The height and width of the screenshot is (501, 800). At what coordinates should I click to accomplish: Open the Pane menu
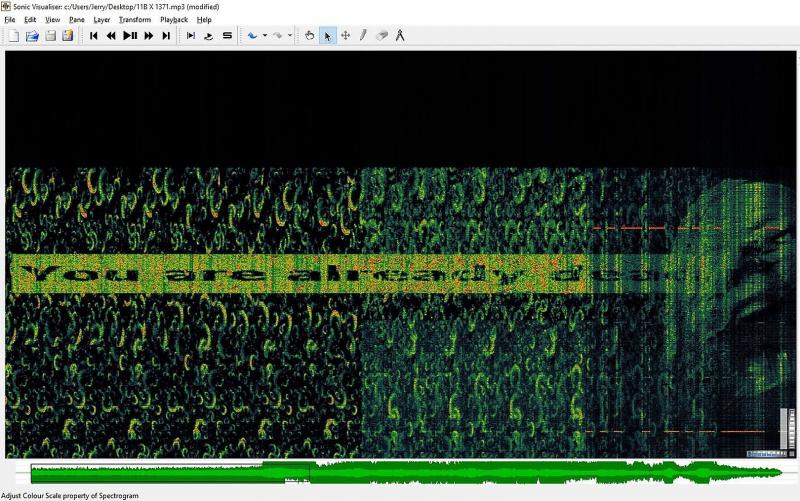(x=77, y=19)
